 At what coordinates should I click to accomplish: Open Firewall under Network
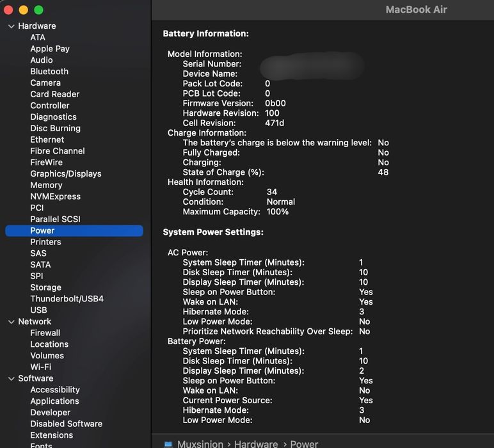(45, 333)
